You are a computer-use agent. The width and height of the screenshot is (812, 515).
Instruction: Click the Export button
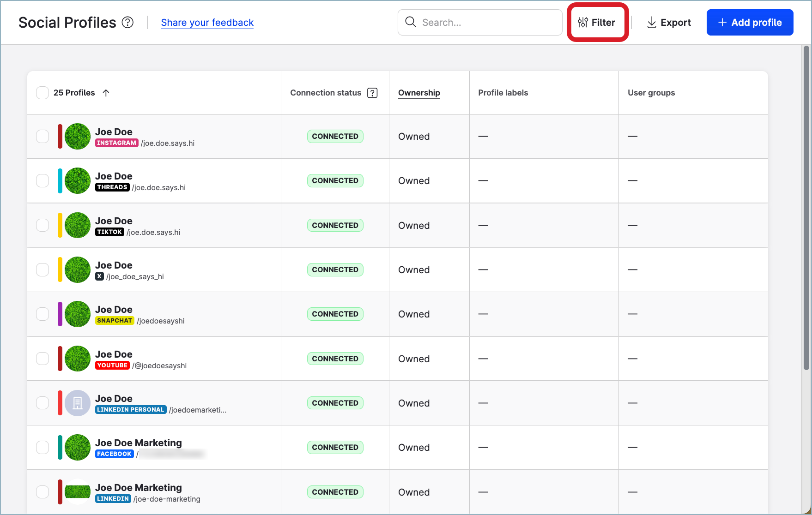668,22
